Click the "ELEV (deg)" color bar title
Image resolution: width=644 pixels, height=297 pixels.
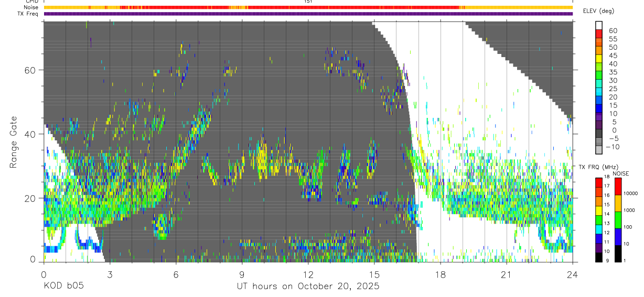coord(600,11)
